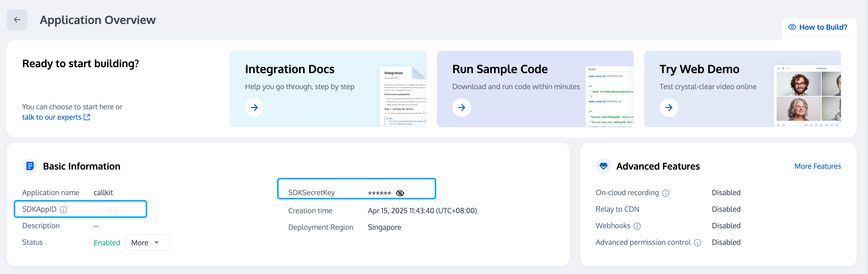868x274 pixels.
Task: Click the back arrow button
Action: click(x=17, y=20)
